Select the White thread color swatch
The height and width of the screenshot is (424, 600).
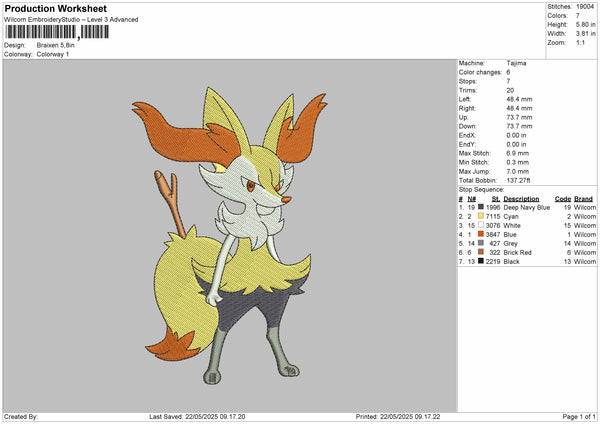pyautogui.click(x=481, y=225)
